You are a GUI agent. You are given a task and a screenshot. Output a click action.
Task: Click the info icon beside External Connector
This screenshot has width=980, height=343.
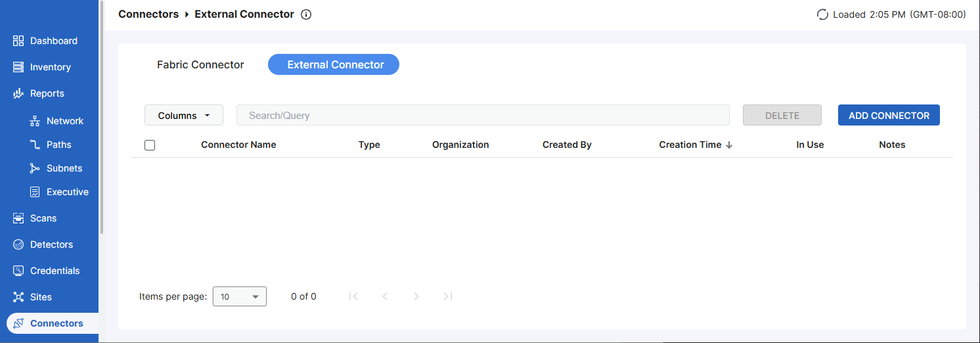coord(306,14)
